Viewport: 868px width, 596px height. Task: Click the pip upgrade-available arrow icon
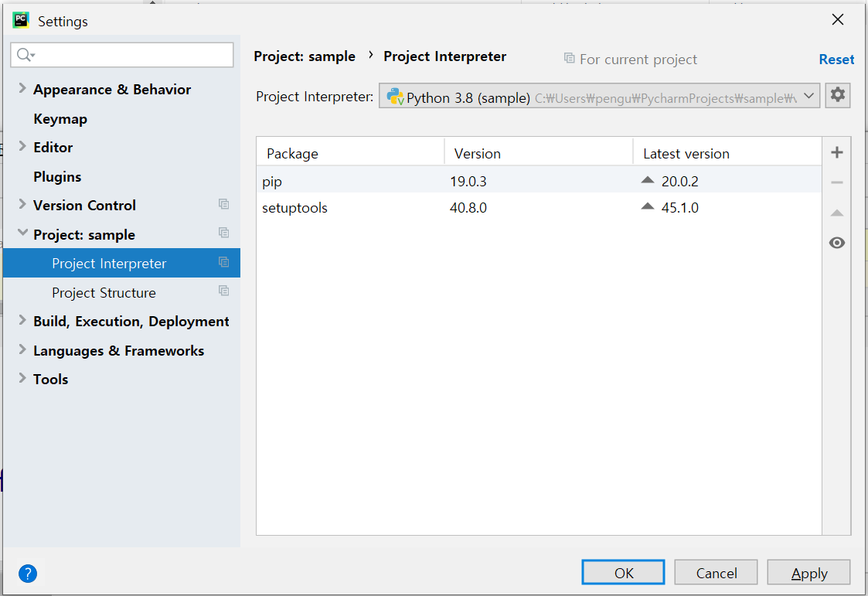click(647, 180)
